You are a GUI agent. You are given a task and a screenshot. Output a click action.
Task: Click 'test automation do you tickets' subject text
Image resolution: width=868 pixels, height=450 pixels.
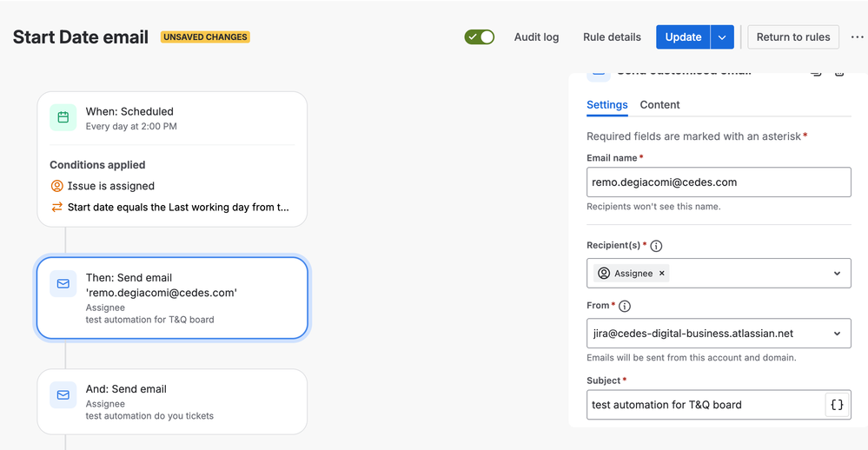(x=149, y=415)
